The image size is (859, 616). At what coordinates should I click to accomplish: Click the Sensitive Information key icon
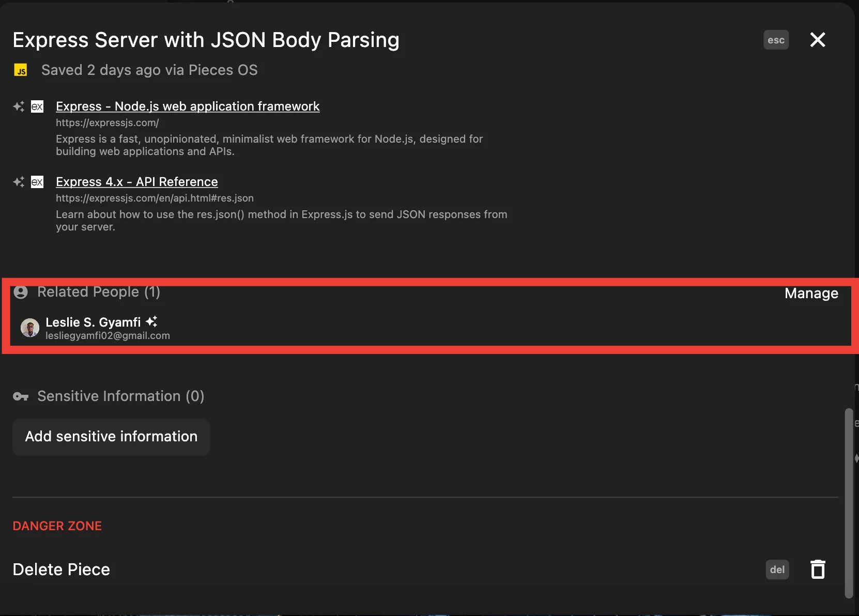tap(21, 396)
